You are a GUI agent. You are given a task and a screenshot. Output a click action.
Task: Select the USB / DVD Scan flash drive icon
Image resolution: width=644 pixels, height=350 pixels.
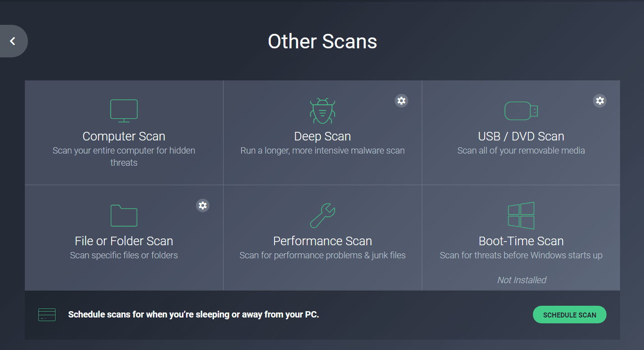click(x=521, y=110)
